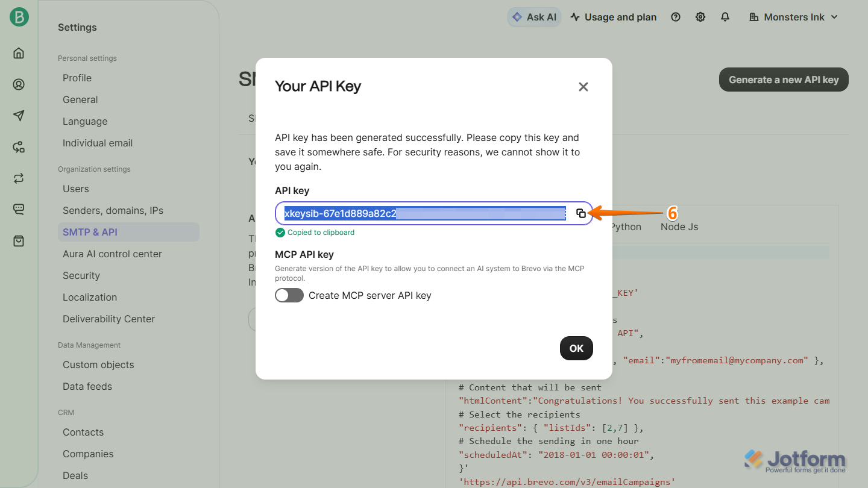Open help via the question mark icon
The image size is (868, 488).
click(676, 17)
